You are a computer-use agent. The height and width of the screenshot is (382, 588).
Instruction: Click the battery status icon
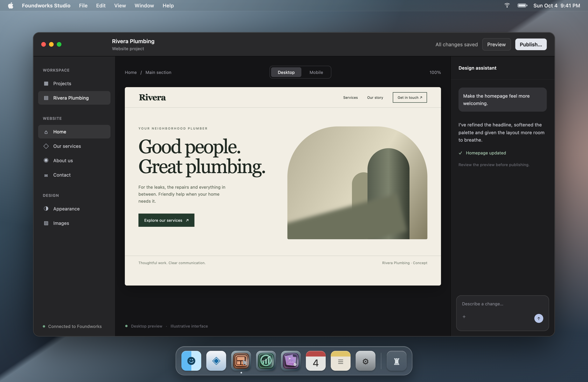point(522,5)
